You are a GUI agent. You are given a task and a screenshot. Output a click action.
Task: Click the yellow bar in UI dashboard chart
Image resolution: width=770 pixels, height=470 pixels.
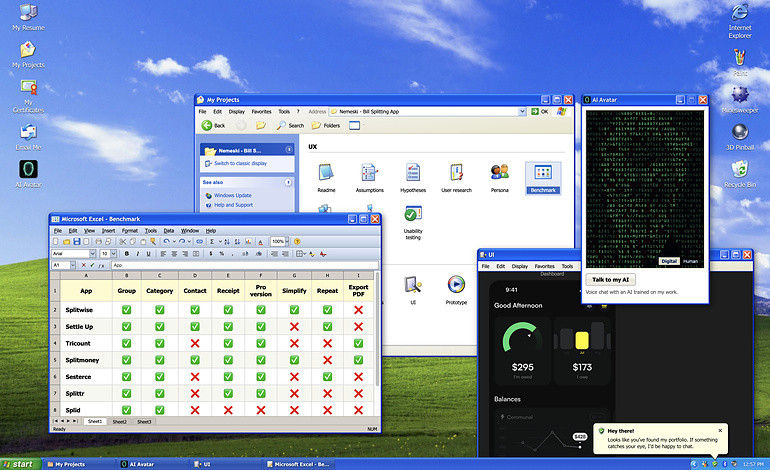point(582,340)
